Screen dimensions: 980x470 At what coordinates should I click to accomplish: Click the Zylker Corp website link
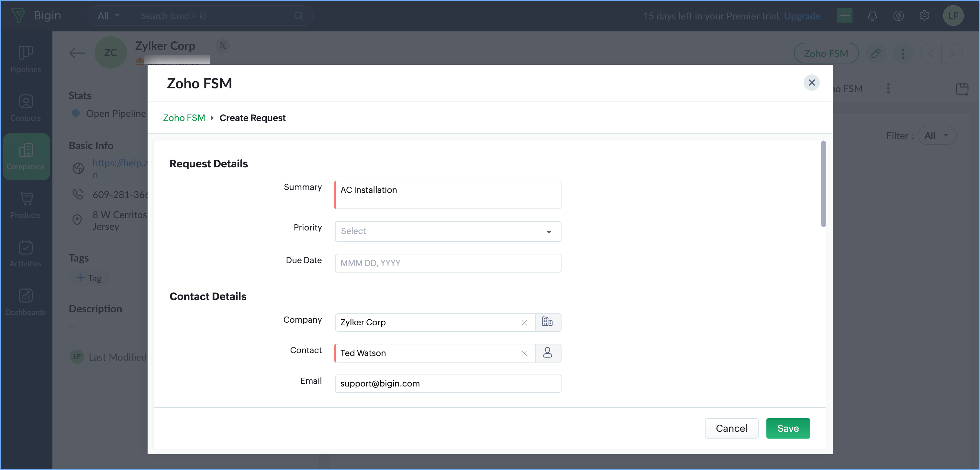pos(120,169)
